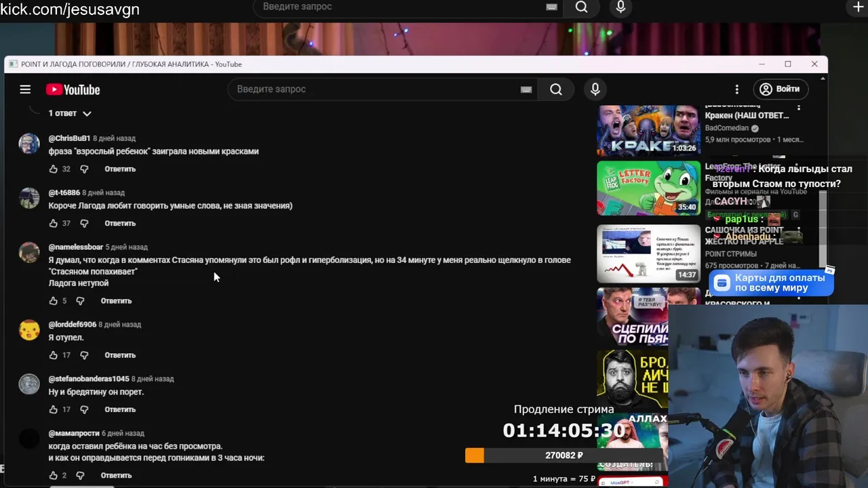Open the yellow 'БРО' bearded-man thumbnail
The image size is (868, 488).
click(633, 380)
